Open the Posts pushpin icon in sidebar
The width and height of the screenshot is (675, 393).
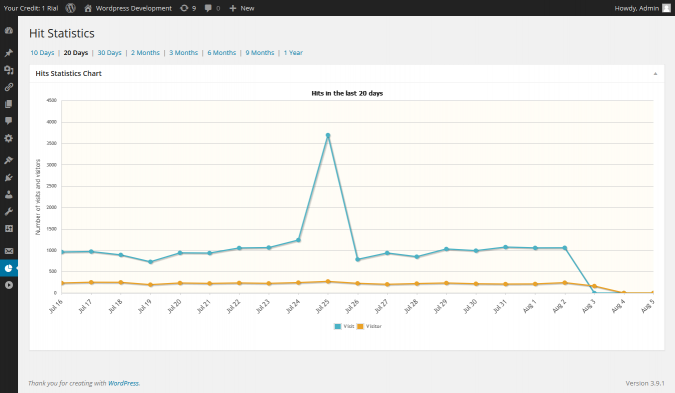tap(9, 53)
